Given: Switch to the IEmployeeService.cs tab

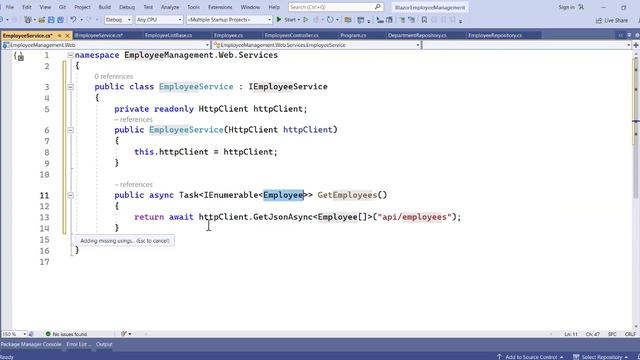Looking at the screenshot, I should [98, 36].
